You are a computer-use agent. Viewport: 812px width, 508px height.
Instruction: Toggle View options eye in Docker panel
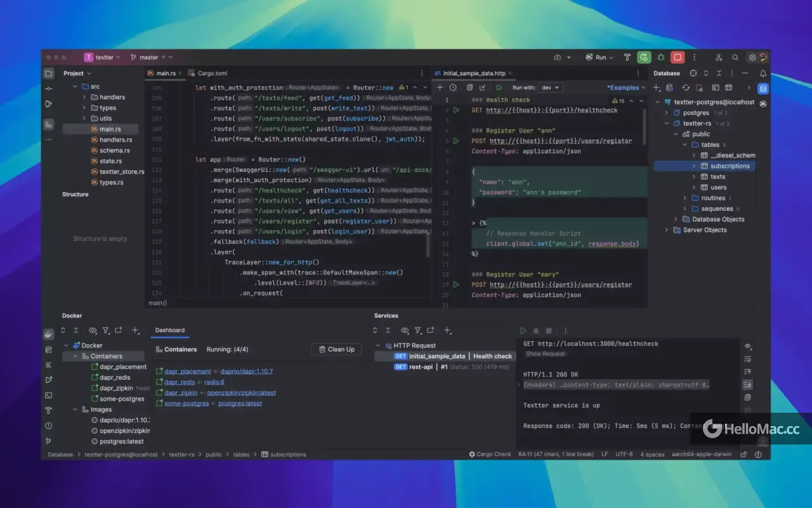93,330
